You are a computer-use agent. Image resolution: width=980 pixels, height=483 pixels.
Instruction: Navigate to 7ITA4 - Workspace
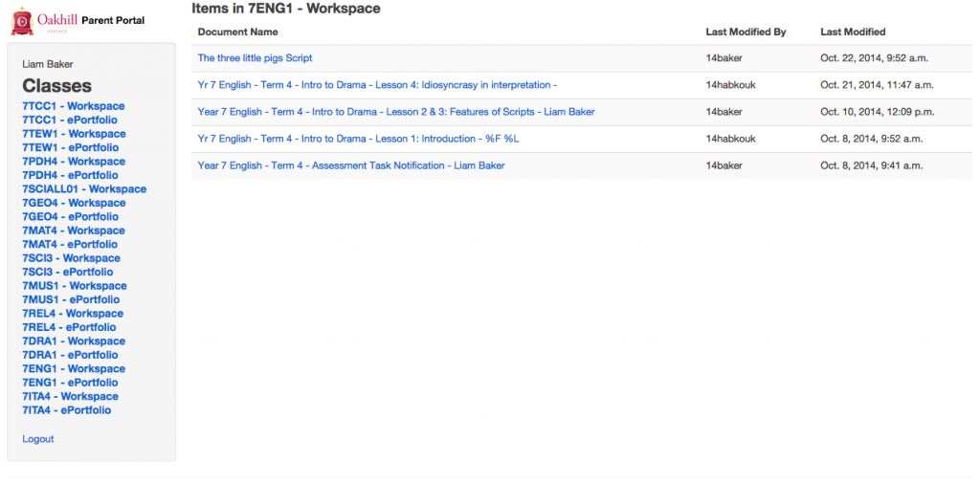pos(70,396)
